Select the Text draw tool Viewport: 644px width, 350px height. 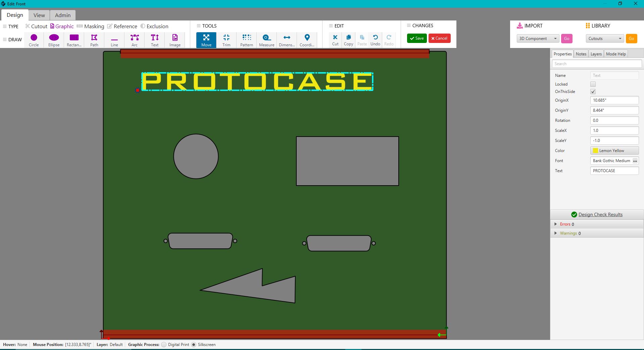[155, 40]
